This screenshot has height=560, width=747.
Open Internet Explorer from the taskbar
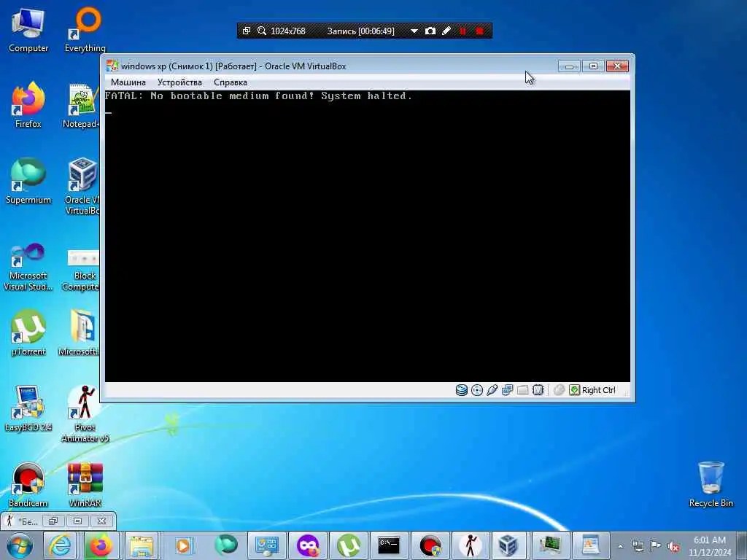[x=61, y=545]
